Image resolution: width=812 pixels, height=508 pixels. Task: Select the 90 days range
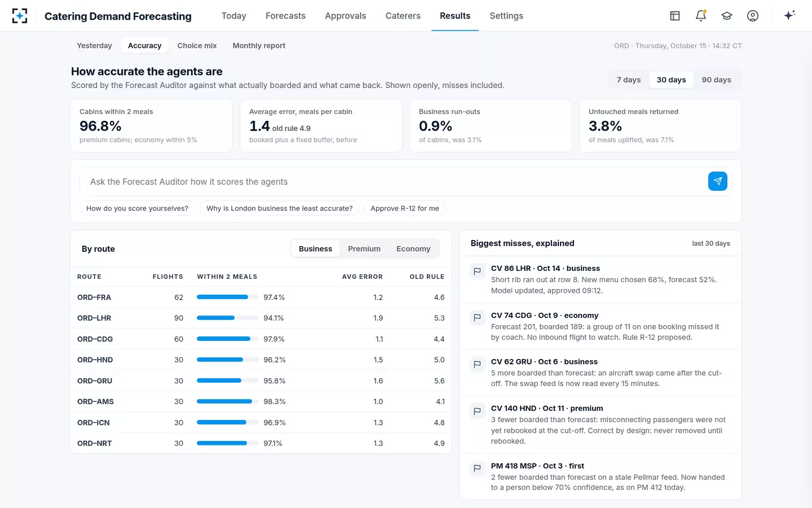click(x=716, y=80)
